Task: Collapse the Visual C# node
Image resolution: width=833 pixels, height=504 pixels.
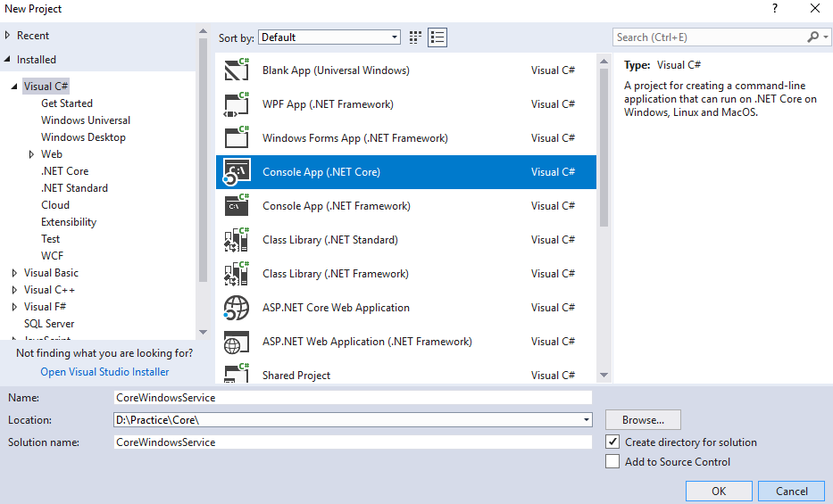Action: pyautogui.click(x=14, y=86)
